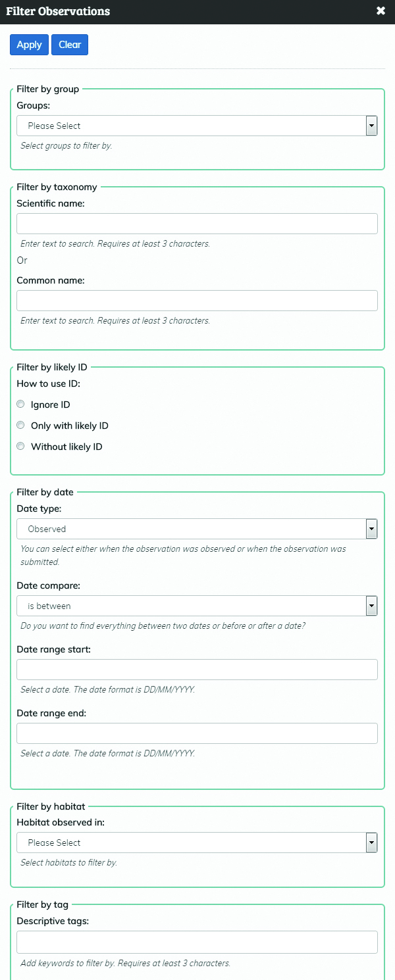The width and height of the screenshot is (395, 980).
Task: Choose Without likely ID
Action: click(x=20, y=446)
